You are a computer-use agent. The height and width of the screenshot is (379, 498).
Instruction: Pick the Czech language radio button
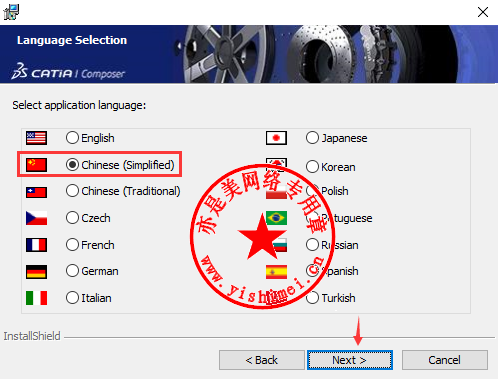[x=72, y=218]
